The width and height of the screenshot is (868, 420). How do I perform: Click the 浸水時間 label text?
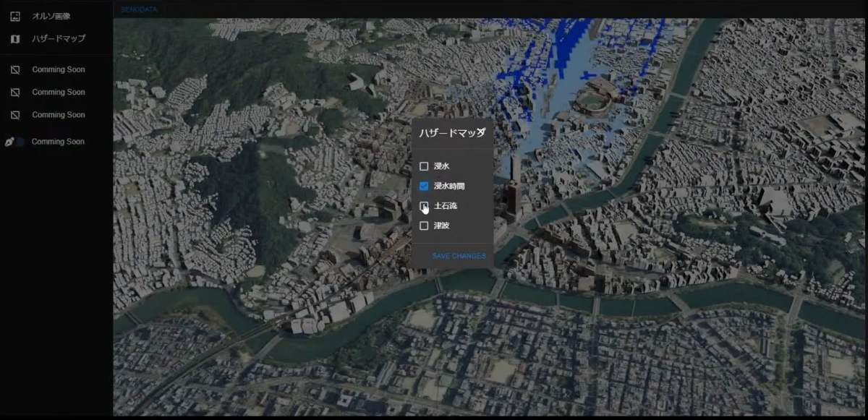[449, 186]
